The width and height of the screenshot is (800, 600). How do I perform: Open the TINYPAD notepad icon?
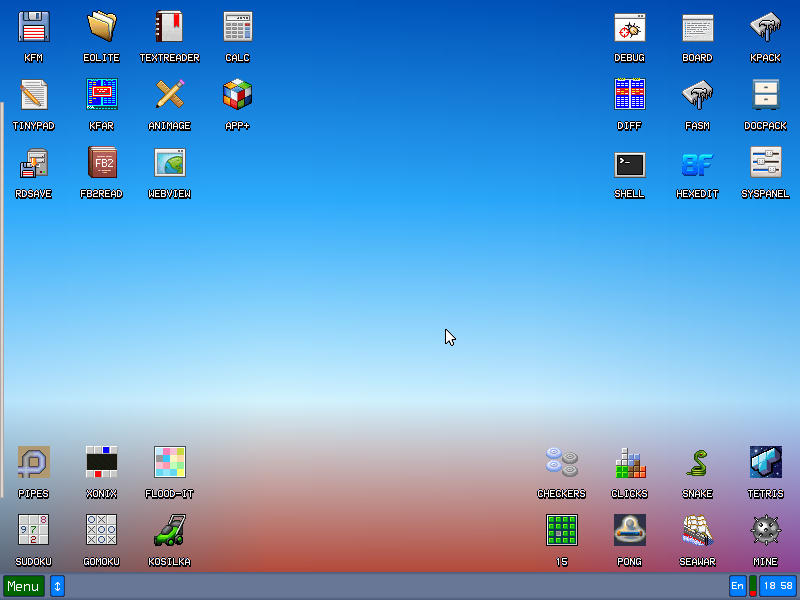(34, 94)
